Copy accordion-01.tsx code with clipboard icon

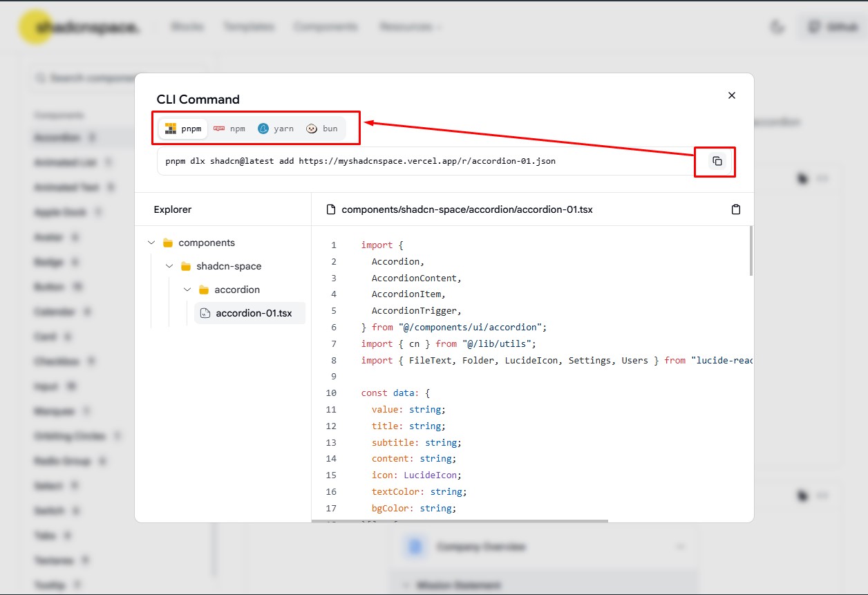click(x=735, y=209)
